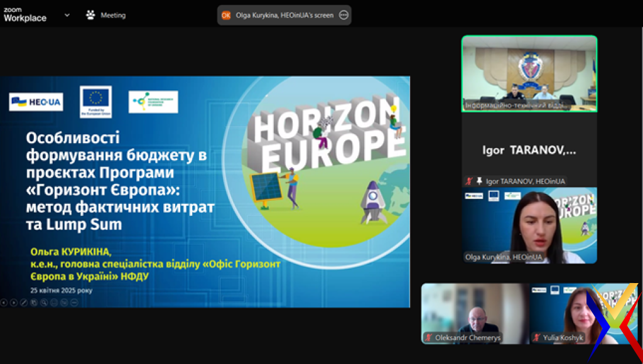Image resolution: width=643 pixels, height=364 pixels.
Task: Select the Igor TARANOV participant tile
Action: [529, 150]
